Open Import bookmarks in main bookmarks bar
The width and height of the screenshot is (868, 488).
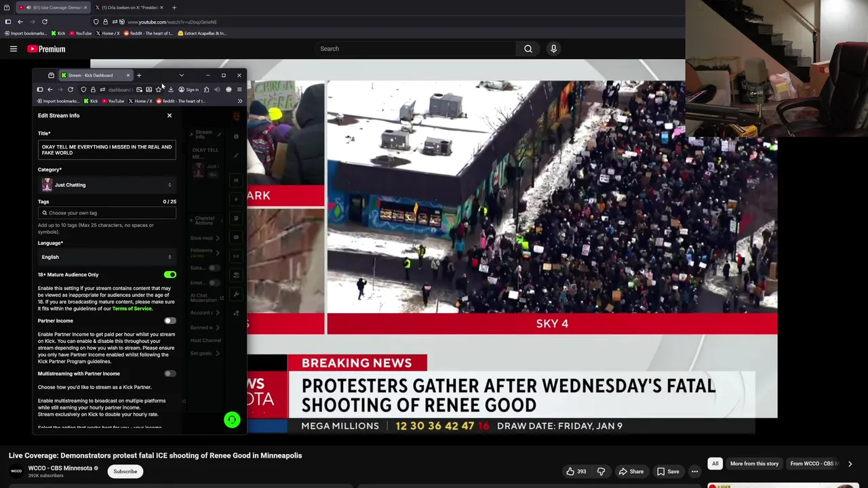point(26,33)
